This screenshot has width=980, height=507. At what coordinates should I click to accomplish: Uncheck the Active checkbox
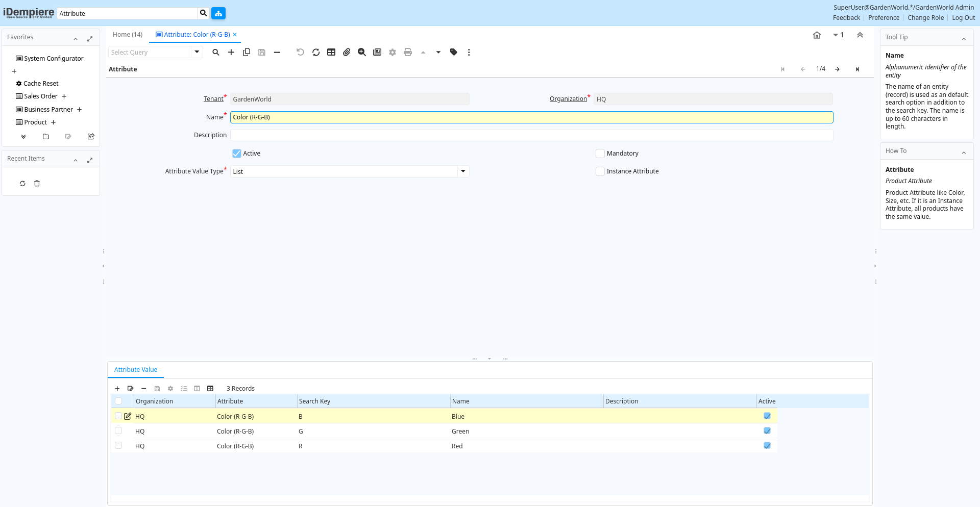(237, 154)
